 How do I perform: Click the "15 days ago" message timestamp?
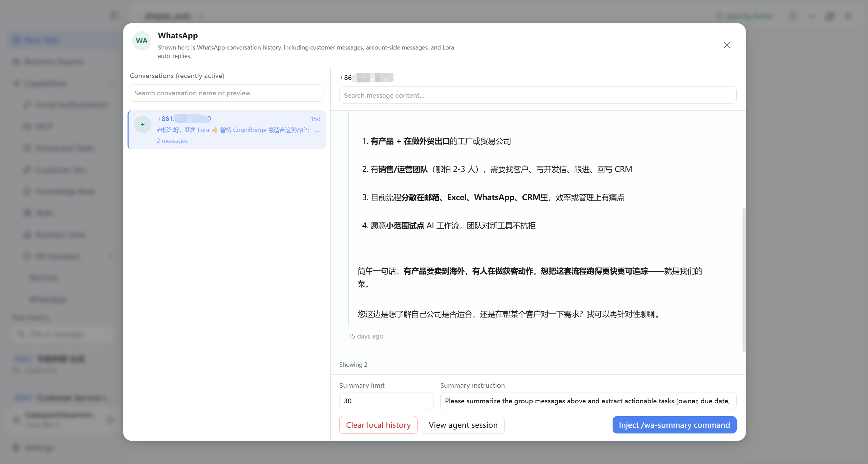tap(366, 336)
